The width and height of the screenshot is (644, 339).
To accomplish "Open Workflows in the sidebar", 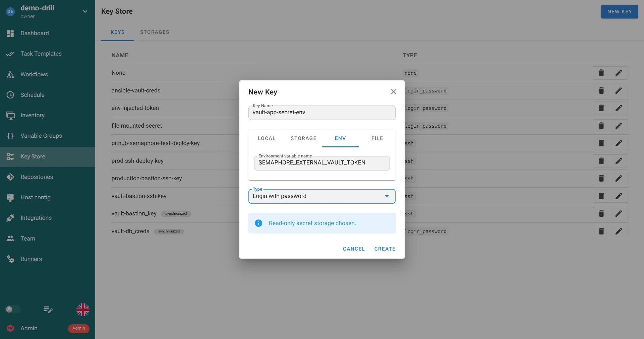I will point(48,74).
